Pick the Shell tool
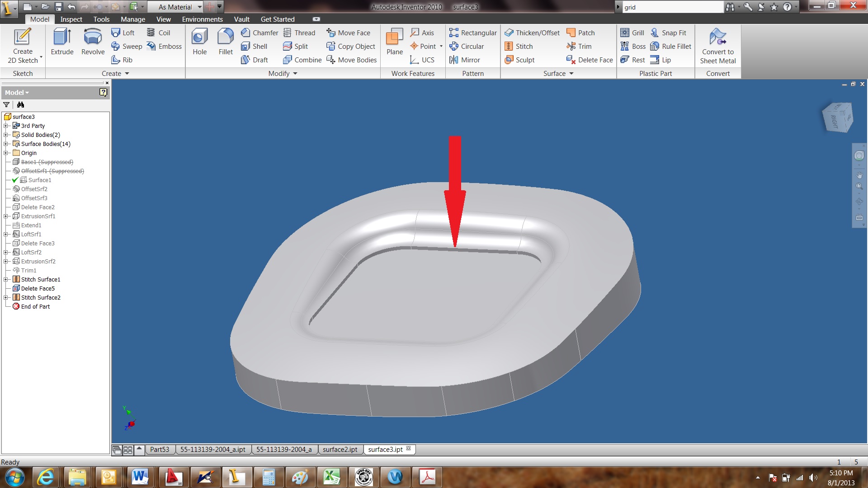 click(254, 46)
